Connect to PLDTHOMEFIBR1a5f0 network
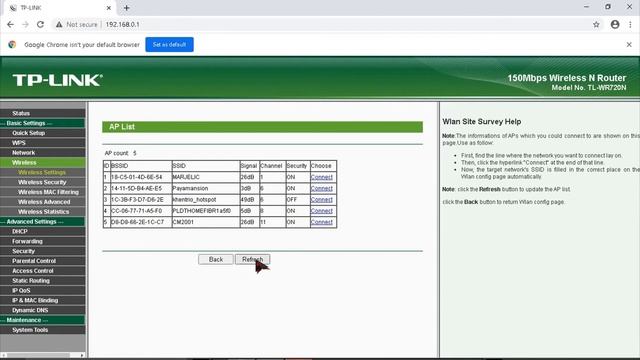Image resolution: width=640 pixels, height=360 pixels. [322, 211]
